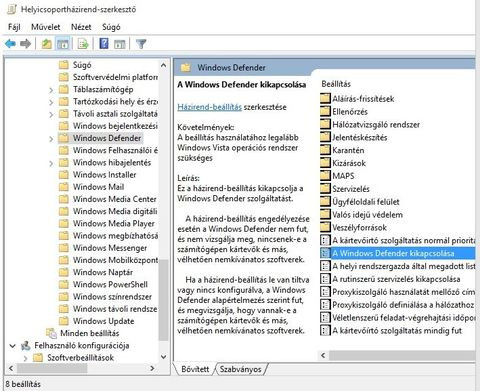
Task: Click settings list horizontal scroll left arrow
Action: click(323, 356)
